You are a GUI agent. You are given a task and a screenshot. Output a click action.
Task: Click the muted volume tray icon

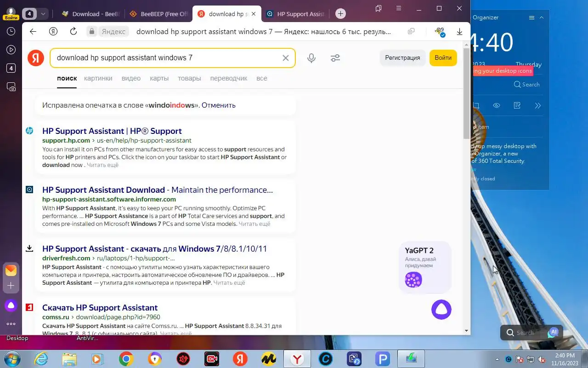pyautogui.click(x=543, y=359)
